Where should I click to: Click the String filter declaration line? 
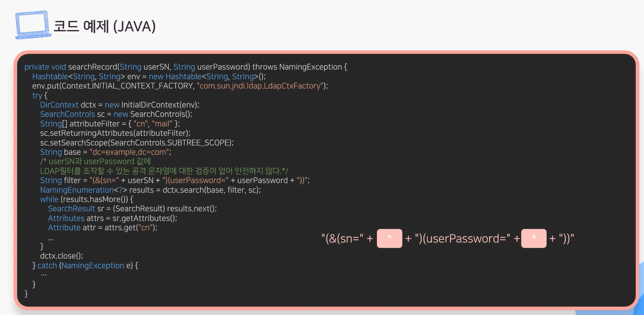point(175,180)
